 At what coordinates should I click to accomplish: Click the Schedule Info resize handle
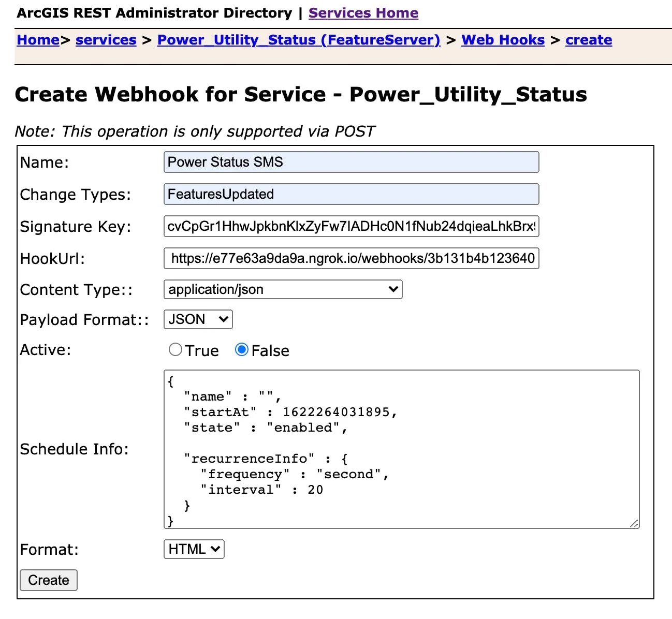pos(634,524)
